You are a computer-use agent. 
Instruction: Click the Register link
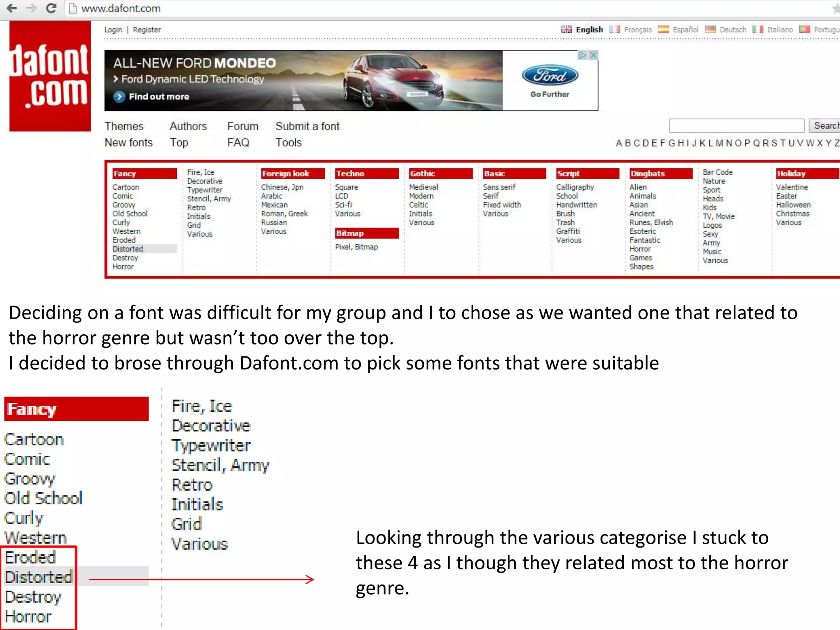click(146, 30)
